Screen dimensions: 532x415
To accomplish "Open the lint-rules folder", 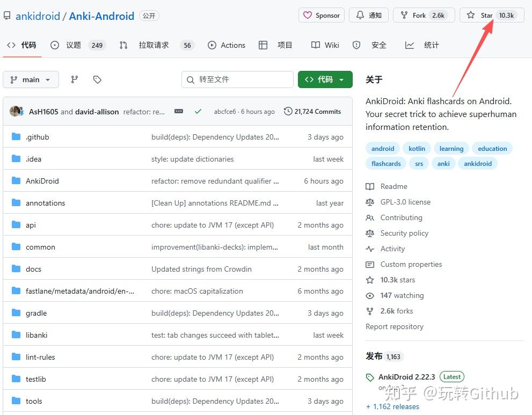I will [40, 357].
